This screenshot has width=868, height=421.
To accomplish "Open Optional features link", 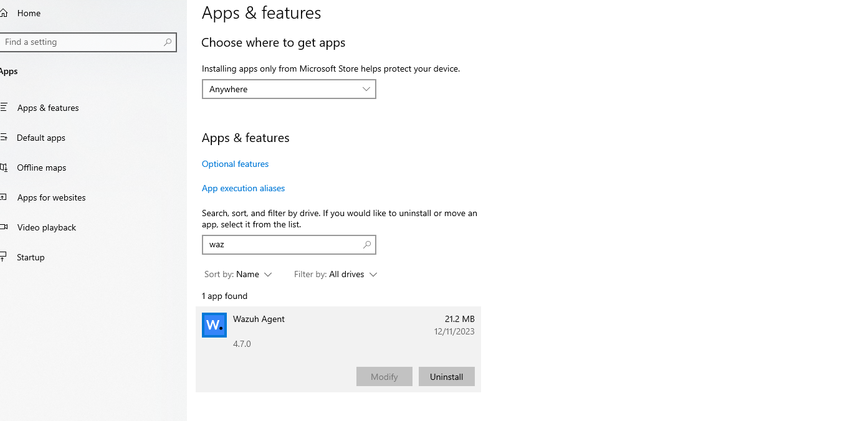I will (236, 164).
